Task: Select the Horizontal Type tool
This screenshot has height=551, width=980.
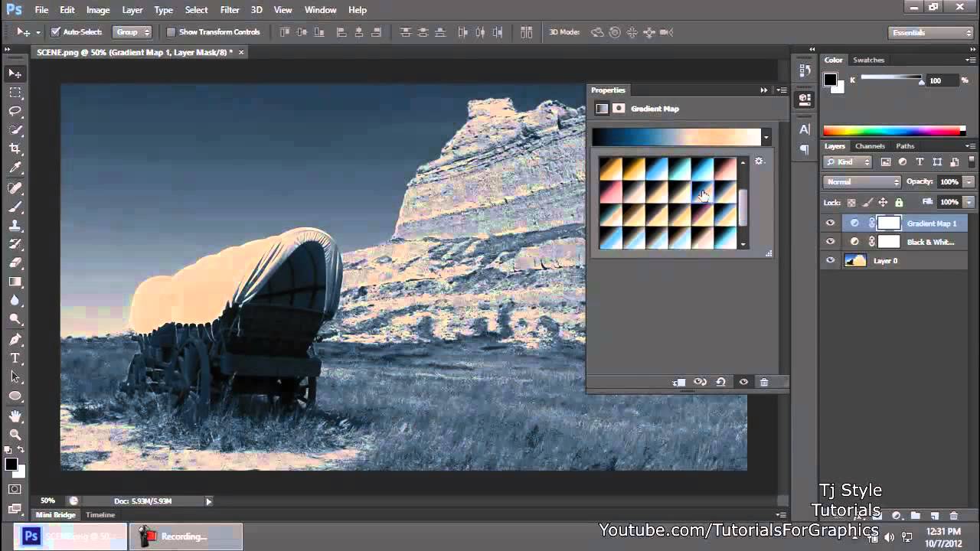Action: [x=15, y=358]
